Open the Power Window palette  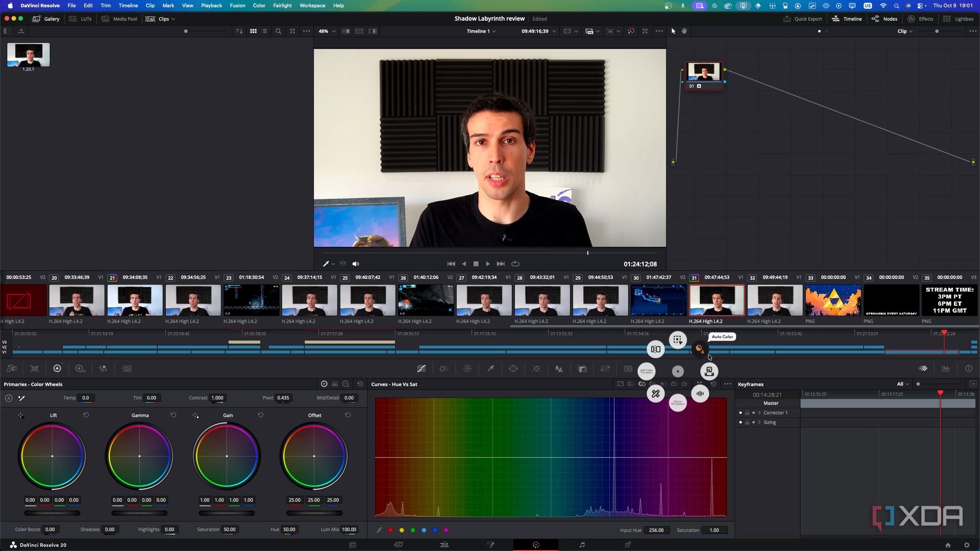point(513,368)
